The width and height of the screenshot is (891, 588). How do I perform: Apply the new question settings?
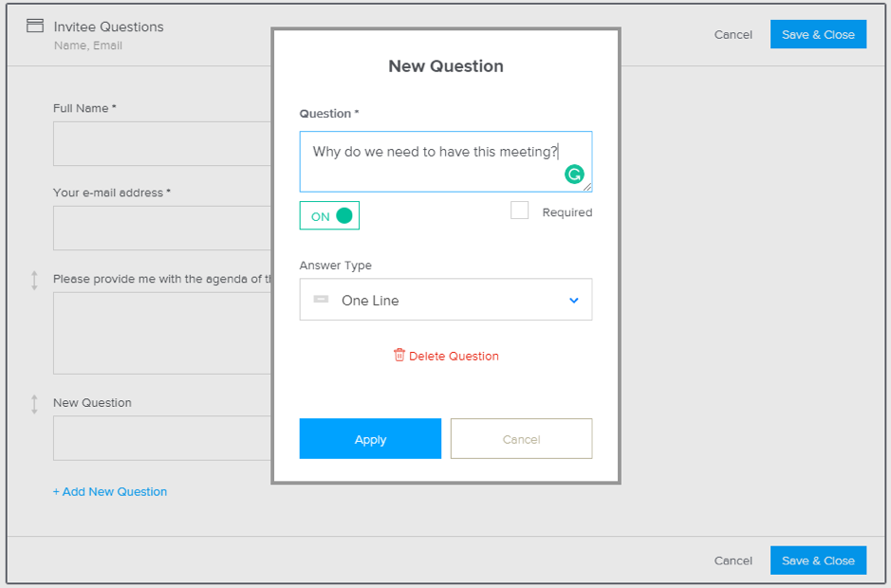[x=370, y=438]
